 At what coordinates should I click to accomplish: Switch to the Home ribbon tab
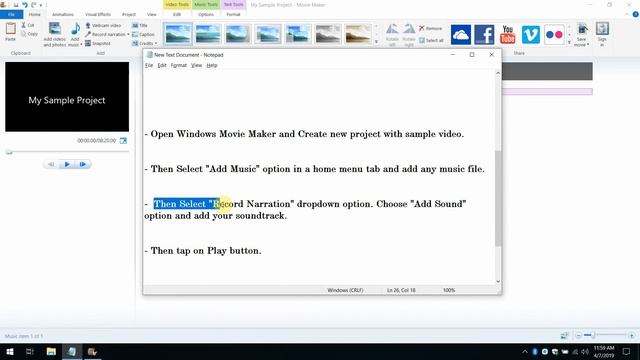(35, 14)
